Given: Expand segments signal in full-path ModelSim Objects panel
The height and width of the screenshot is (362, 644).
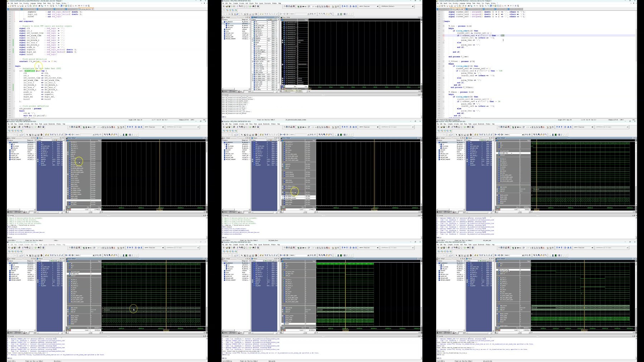Looking at the screenshot, I should click(x=253, y=39).
